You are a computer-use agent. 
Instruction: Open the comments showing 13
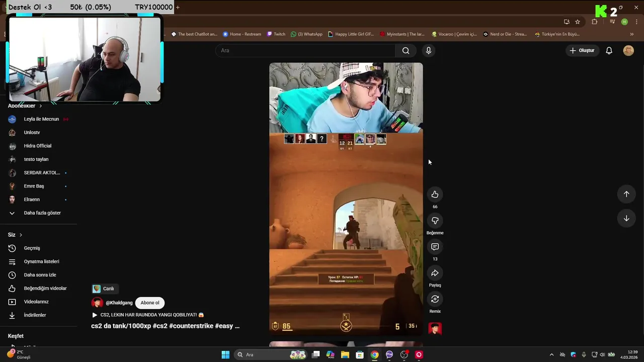(x=435, y=247)
